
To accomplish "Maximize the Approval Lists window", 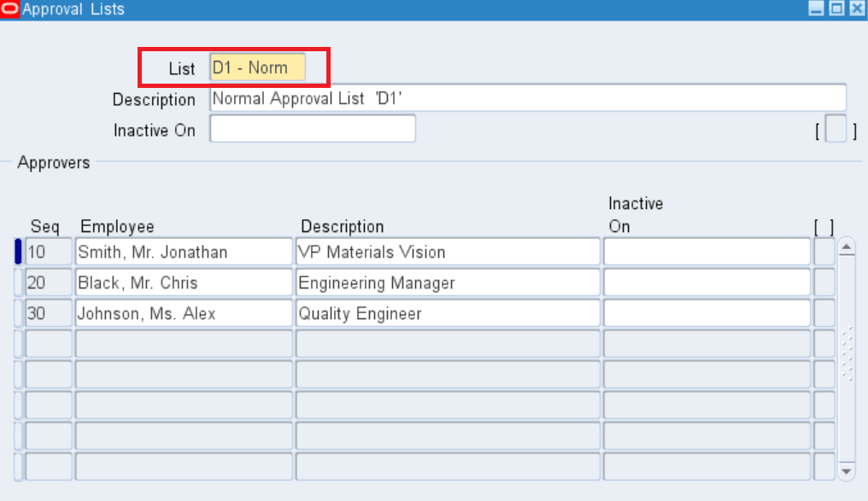I will pos(836,9).
